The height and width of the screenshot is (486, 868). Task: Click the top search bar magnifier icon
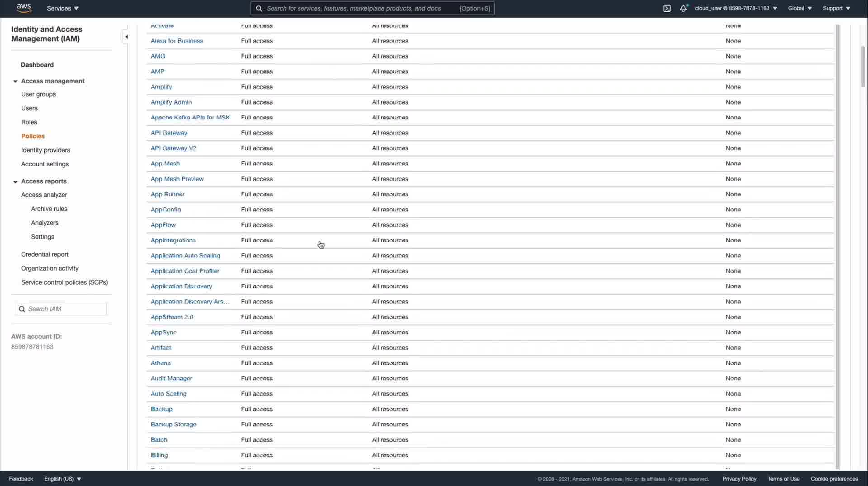coord(259,8)
